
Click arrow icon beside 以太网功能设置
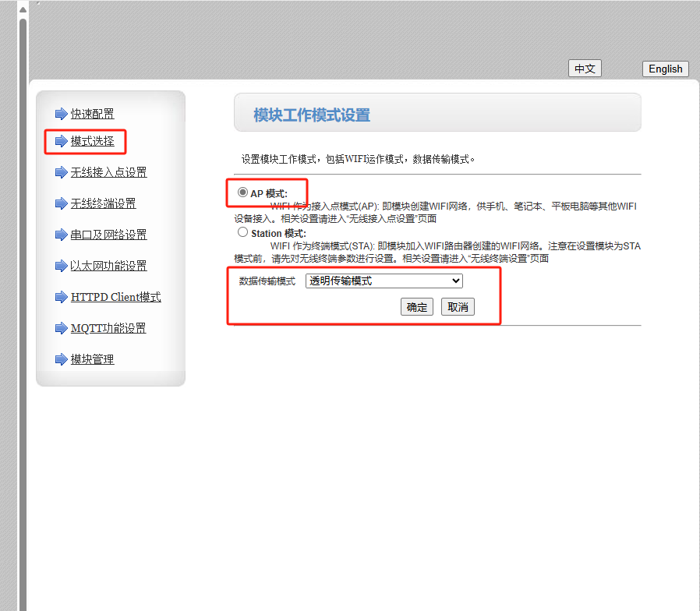coord(61,266)
